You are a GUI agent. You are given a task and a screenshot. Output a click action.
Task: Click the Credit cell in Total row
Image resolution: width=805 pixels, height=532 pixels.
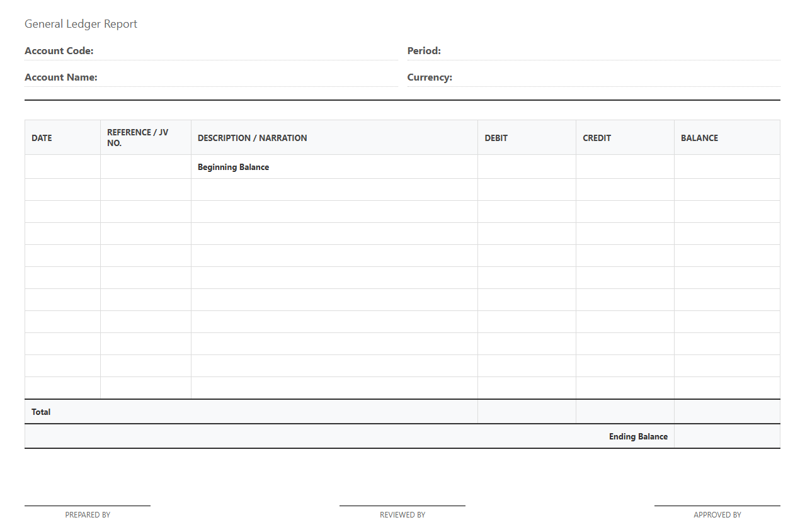click(x=625, y=412)
